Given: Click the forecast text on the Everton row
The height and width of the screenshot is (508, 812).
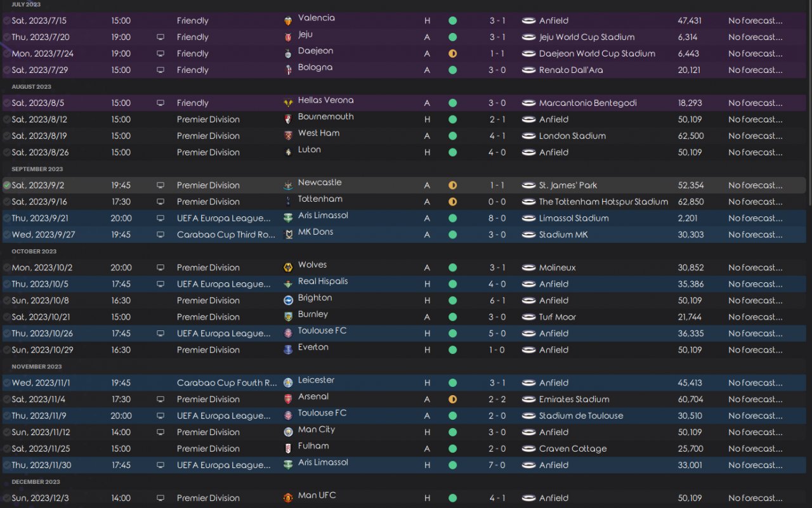Looking at the screenshot, I should tap(755, 350).
